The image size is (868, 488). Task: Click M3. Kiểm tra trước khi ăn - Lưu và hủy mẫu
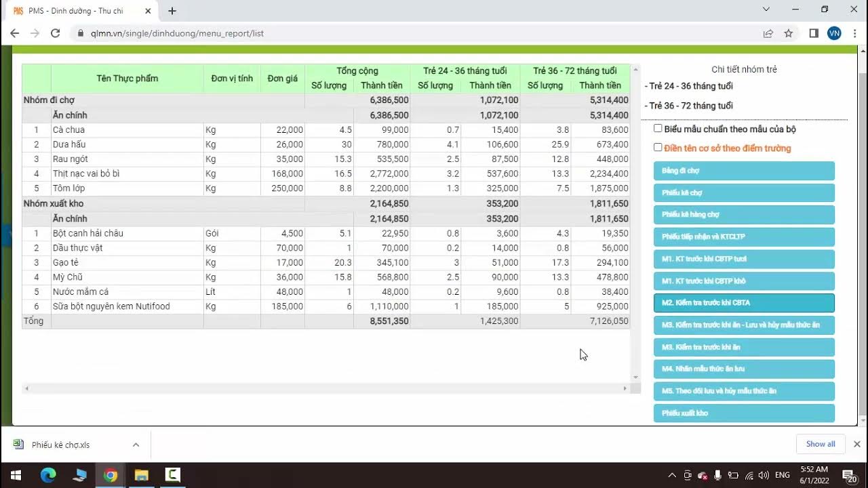click(x=744, y=325)
